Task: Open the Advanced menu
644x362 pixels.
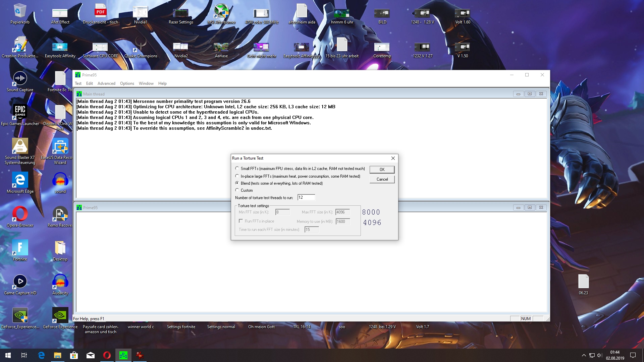Action: click(x=106, y=83)
